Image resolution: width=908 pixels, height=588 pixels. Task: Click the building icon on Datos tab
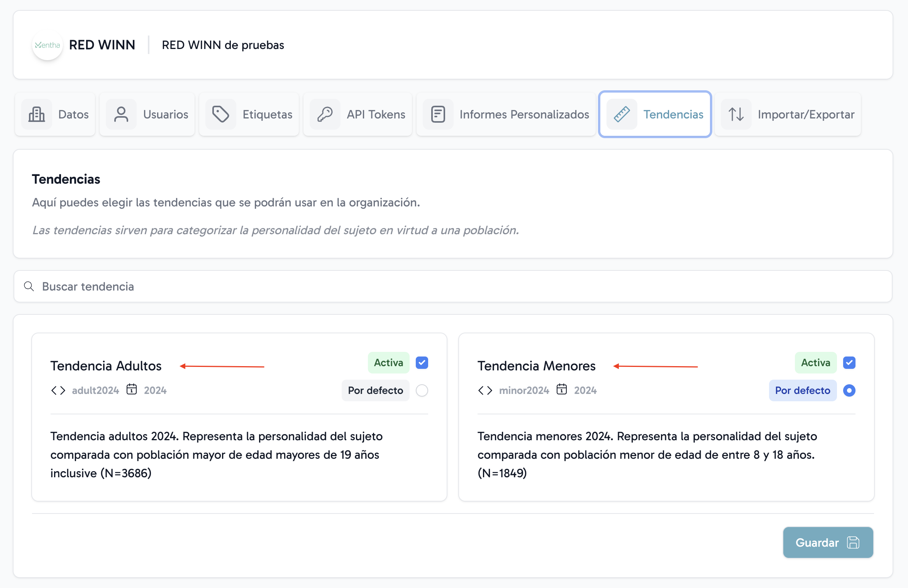point(37,115)
